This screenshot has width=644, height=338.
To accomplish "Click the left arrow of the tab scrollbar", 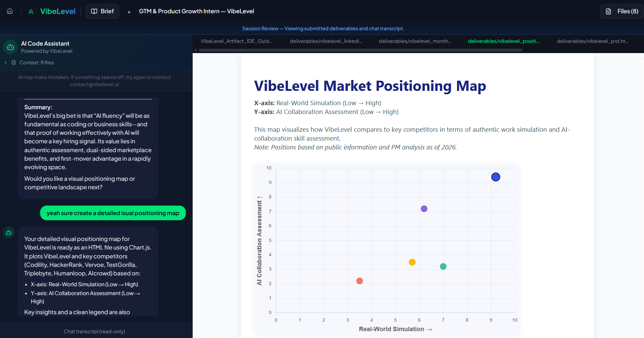I will click(195, 50).
